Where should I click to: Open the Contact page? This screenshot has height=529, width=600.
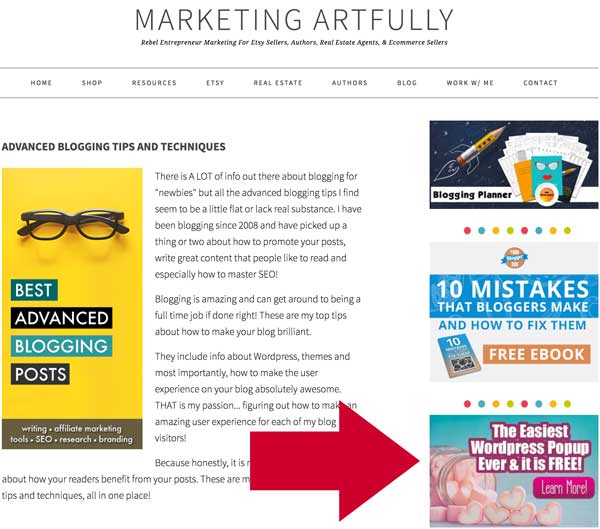pyautogui.click(x=540, y=83)
